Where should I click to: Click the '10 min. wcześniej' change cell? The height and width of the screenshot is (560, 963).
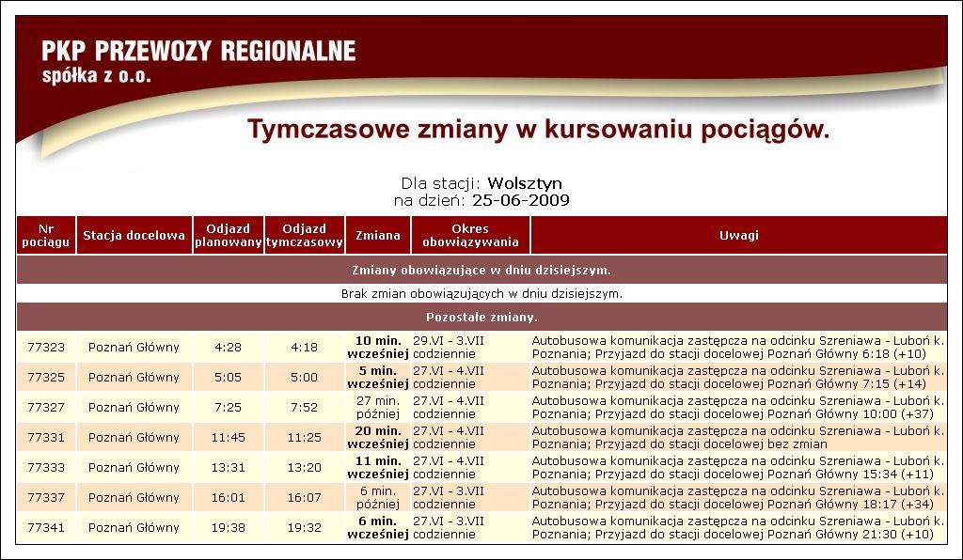click(378, 347)
